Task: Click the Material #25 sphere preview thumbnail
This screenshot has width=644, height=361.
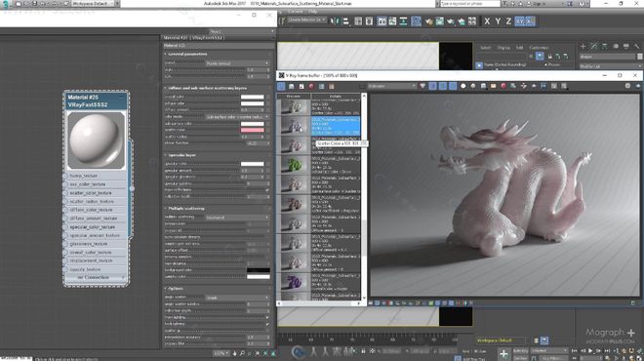Action: point(96,140)
